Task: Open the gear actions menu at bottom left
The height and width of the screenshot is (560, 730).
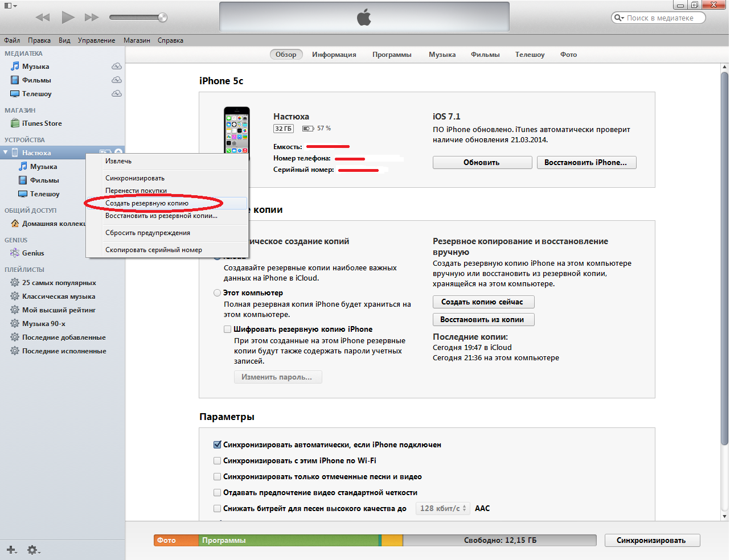Action: tap(33, 550)
